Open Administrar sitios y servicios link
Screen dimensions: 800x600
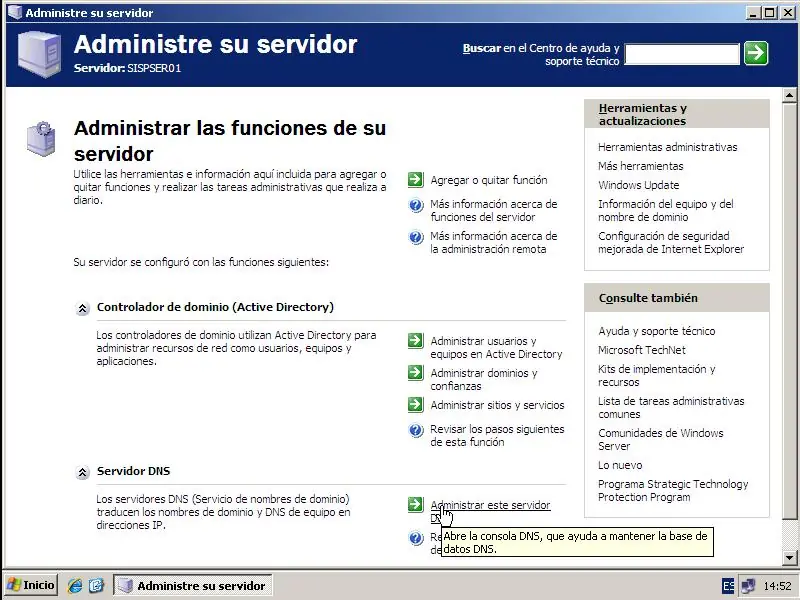[497, 405]
